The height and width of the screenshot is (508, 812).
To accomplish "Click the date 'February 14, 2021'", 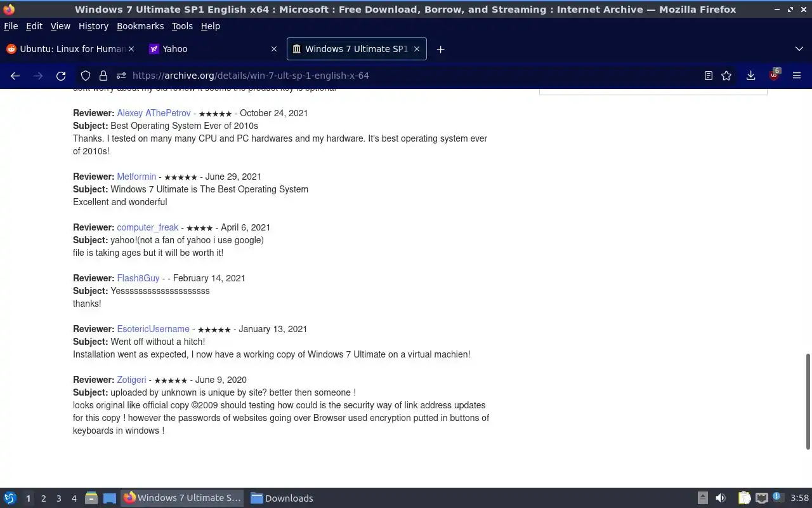I will [209, 278].
